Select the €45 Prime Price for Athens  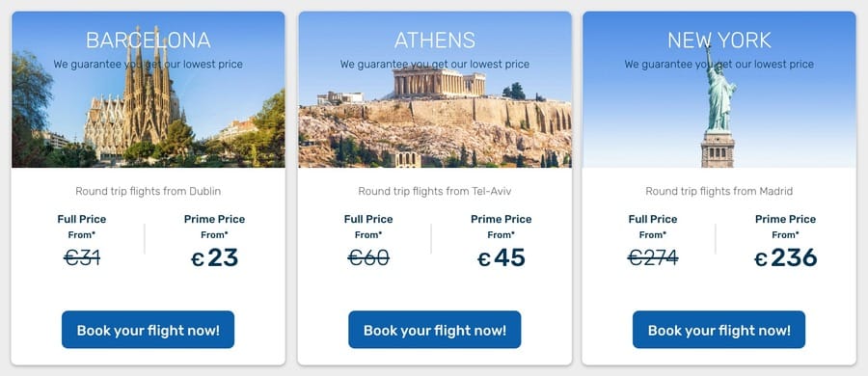[502, 258]
